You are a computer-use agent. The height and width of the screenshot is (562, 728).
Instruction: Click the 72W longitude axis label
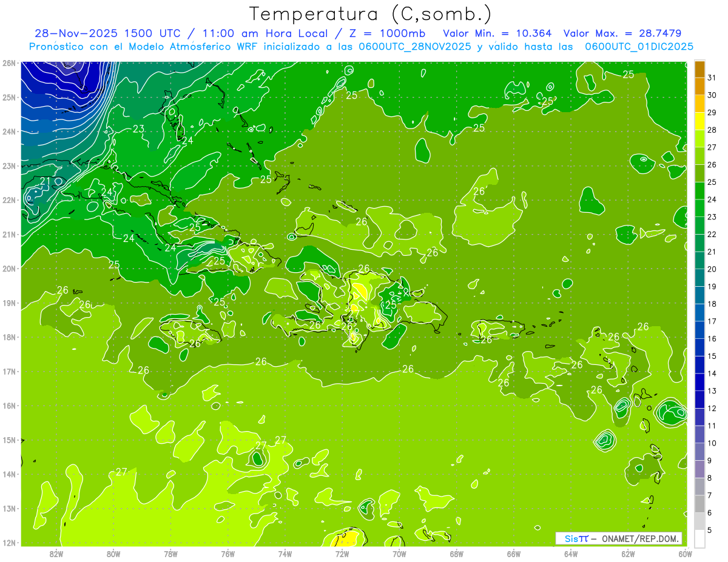point(342,554)
